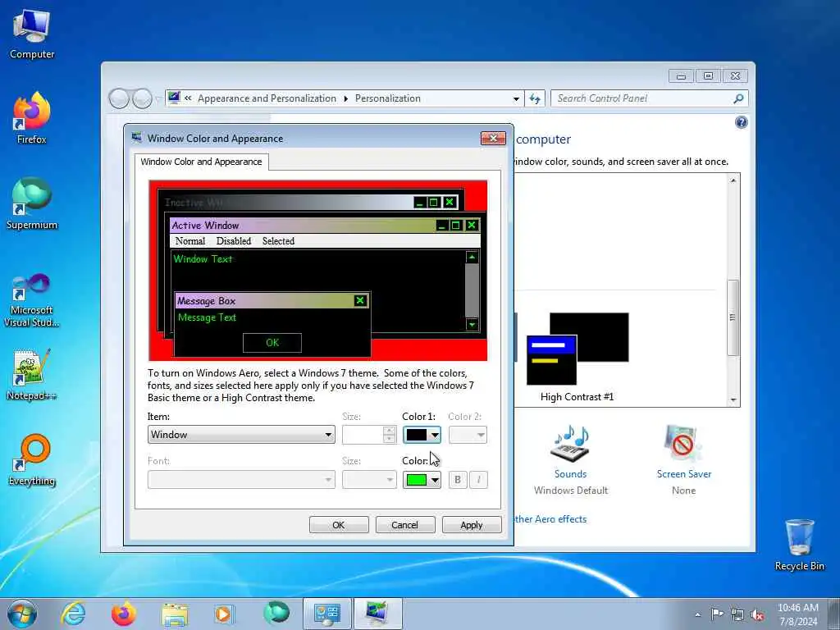The width and height of the screenshot is (840, 630).
Task: Open the green font Color picker
Action: coord(422,479)
